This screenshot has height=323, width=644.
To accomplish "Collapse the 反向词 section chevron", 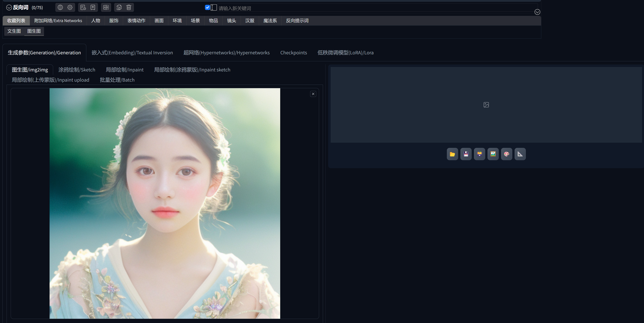I will click(x=9, y=7).
